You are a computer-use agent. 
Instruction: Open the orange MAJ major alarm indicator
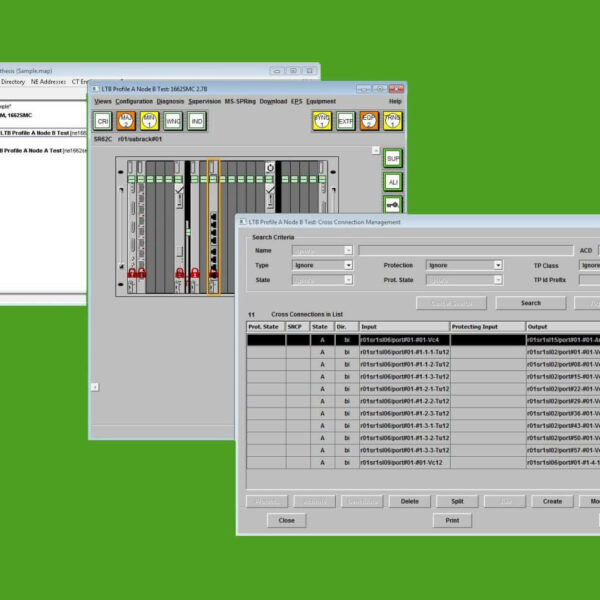coord(126,121)
